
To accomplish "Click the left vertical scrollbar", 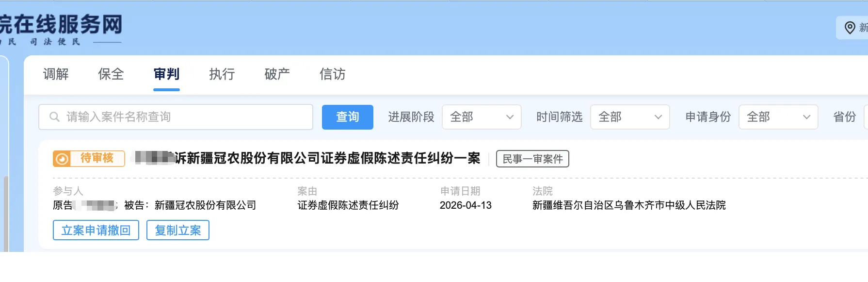I will [6, 214].
